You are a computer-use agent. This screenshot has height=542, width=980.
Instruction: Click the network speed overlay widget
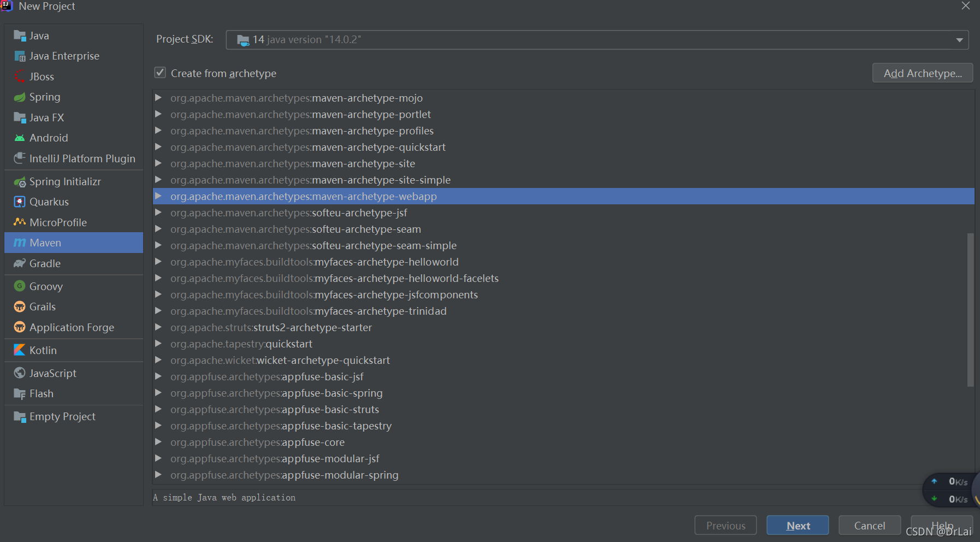951,490
